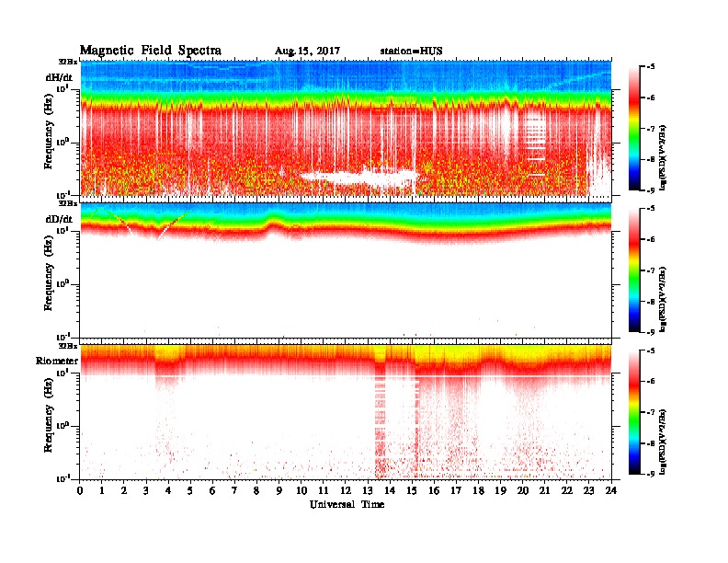Click hour tick label '3' on time axis

[146, 491]
